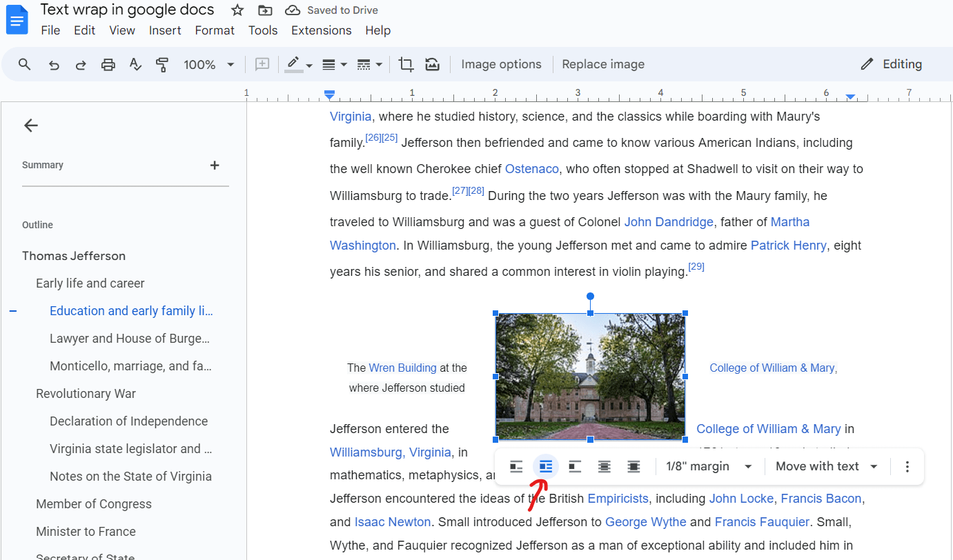Select the Behind text wrap option
Screen dimensions: 953x560
tap(605, 466)
